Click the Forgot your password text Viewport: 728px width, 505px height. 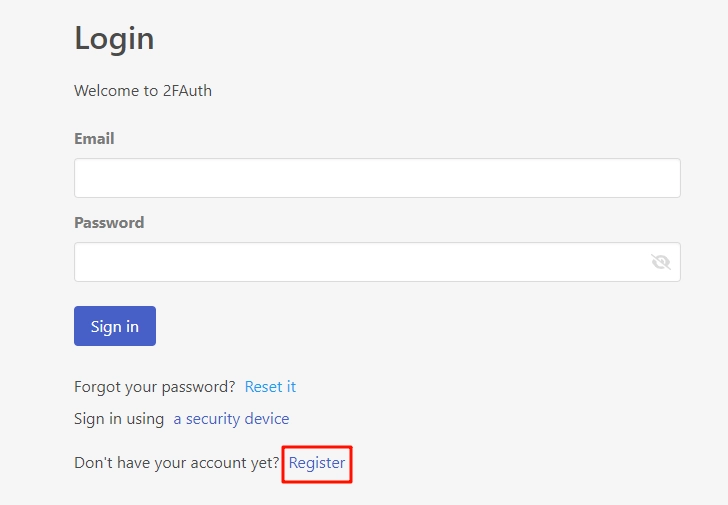pyautogui.click(x=155, y=387)
